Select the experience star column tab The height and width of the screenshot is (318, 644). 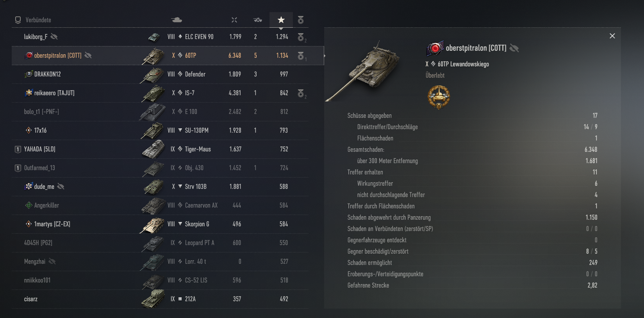pos(281,20)
